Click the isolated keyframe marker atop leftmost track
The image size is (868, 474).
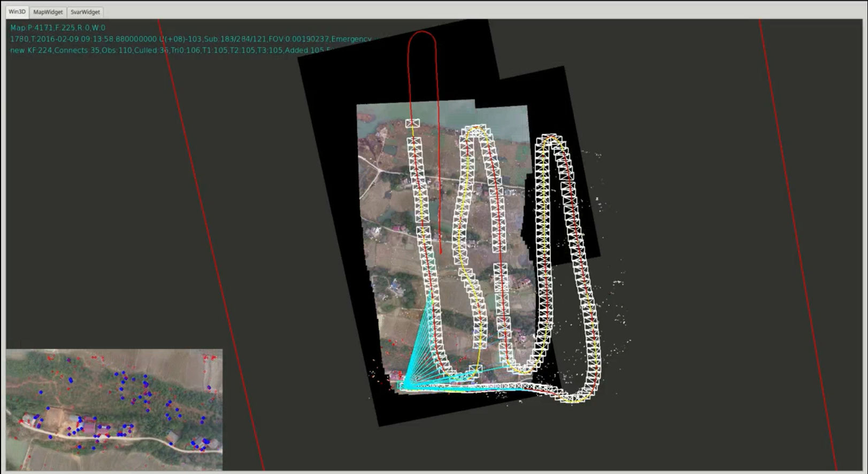412,123
